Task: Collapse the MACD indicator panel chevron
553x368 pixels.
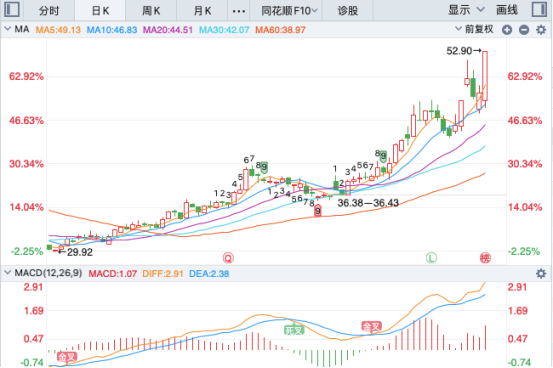Action: pos(7,272)
